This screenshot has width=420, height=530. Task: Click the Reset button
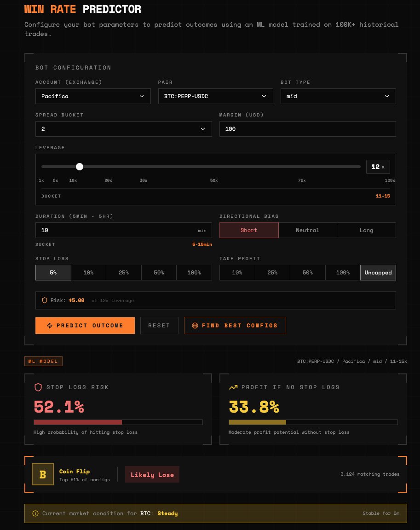[159, 326]
